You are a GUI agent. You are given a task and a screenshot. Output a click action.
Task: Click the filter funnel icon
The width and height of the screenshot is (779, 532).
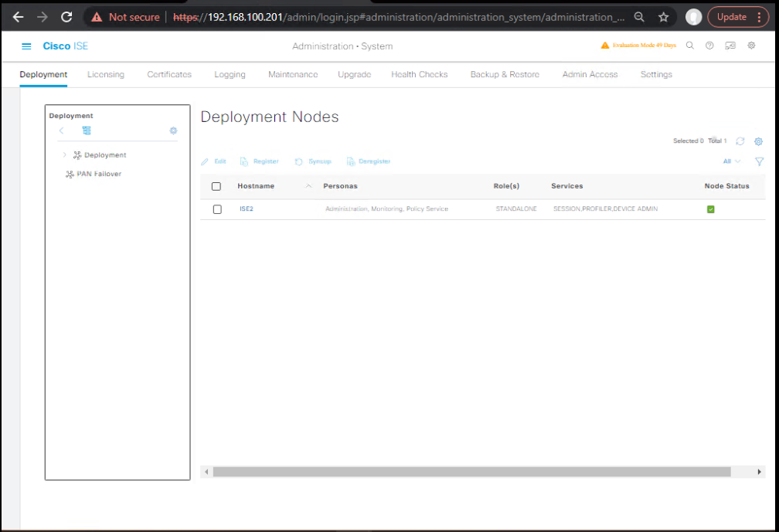(759, 161)
